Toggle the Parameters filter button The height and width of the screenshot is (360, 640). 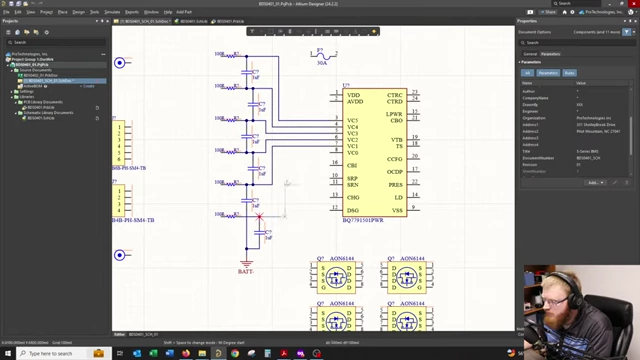pos(548,73)
